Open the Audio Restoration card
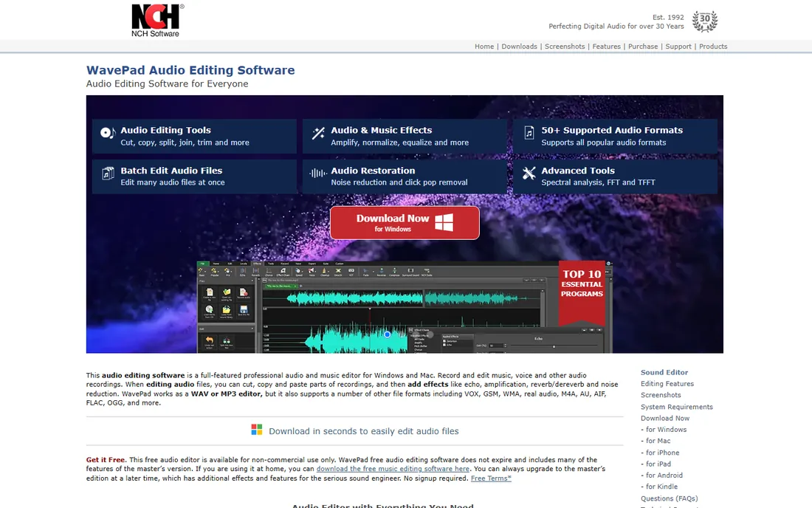Viewport: 812px width, 508px height. pos(405,176)
